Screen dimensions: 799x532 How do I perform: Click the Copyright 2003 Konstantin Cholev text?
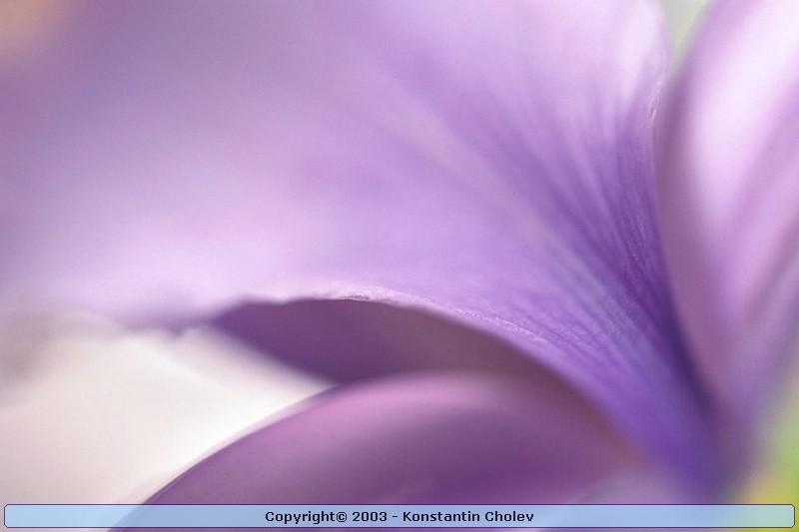(x=399, y=516)
